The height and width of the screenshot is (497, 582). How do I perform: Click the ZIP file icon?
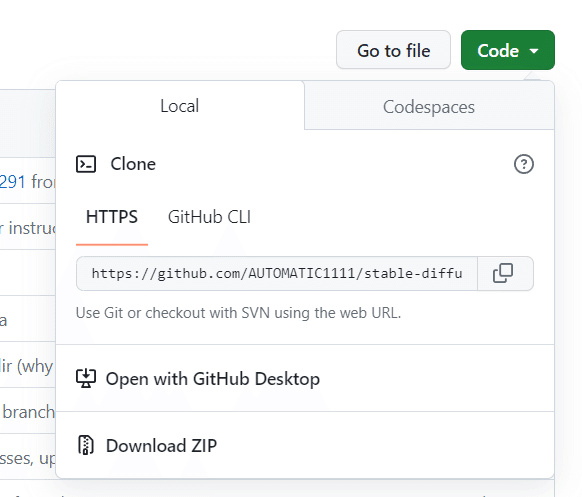pos(86,445)
